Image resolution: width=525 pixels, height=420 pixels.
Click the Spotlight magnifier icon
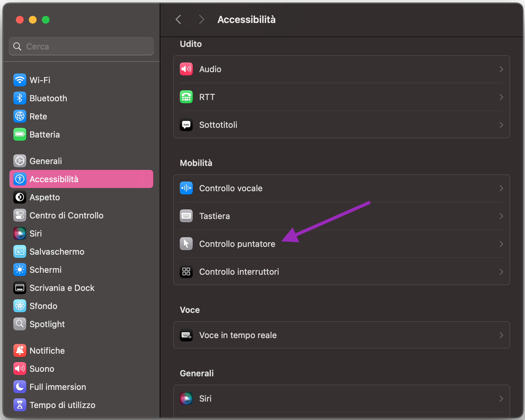pyautogui.click(x=20, y=324)
